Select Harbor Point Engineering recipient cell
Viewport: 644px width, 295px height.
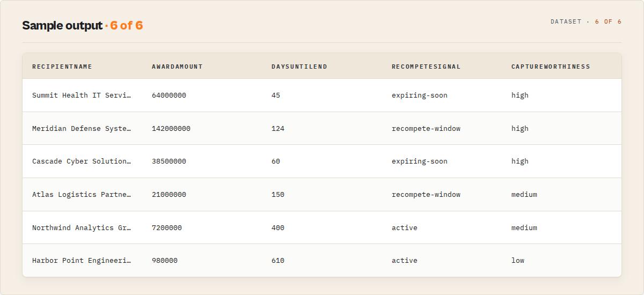pyautogui.click(x=82, y=261)
